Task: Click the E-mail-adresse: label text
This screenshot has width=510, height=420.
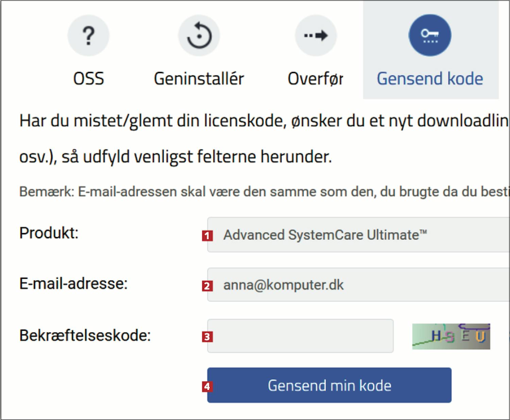Action: pos(73,283)
